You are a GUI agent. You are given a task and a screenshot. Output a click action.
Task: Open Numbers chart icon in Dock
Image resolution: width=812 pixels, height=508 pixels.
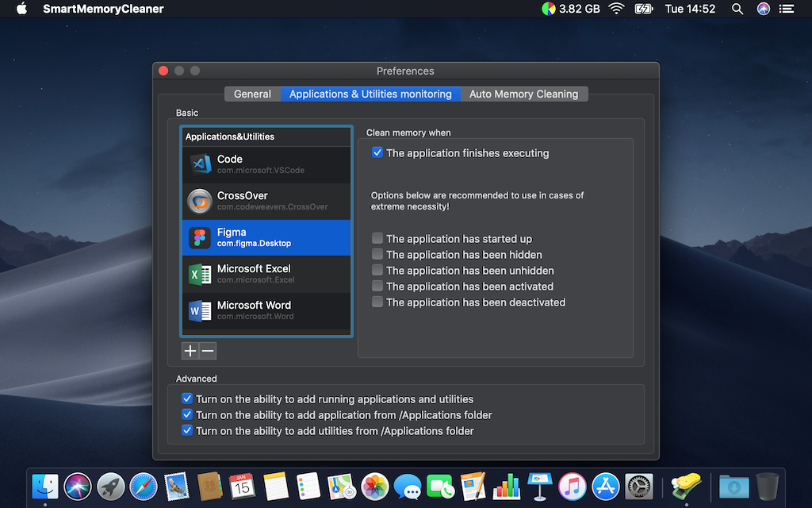point(507,487)
